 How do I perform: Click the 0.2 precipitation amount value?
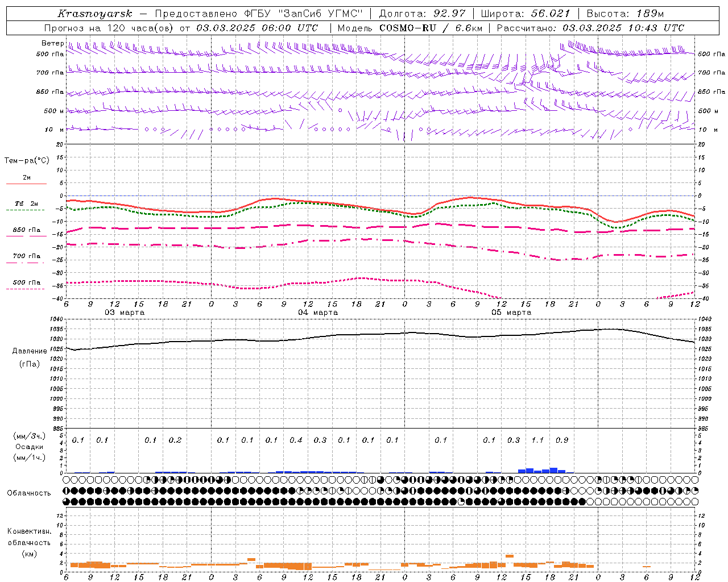(175, 440)
